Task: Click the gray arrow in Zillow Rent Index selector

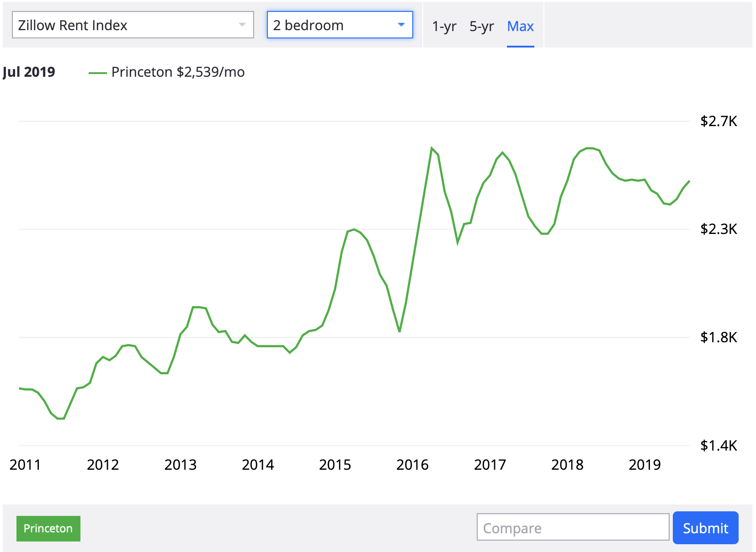Action: click(242, 25)
